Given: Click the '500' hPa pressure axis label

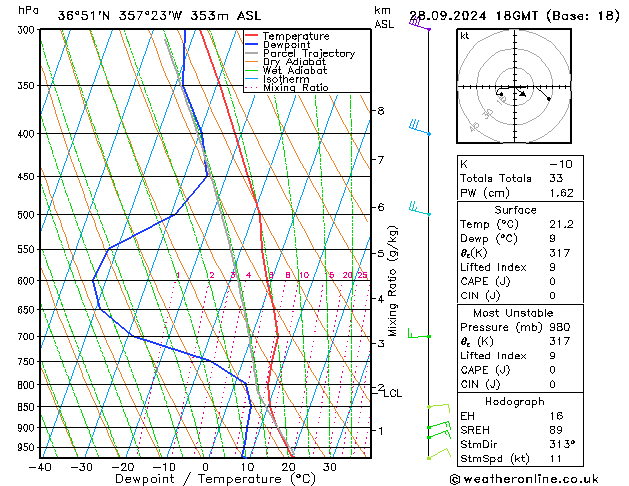Looking at the screenshot, I should coord(26,215).
